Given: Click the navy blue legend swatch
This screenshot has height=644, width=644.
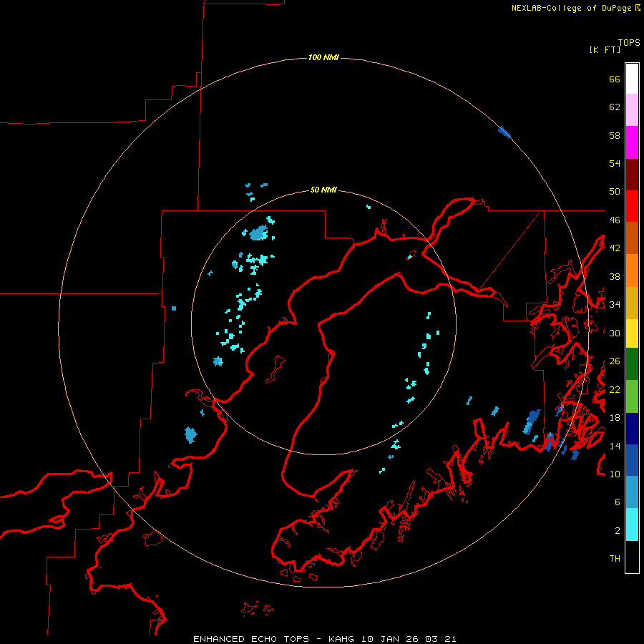Looking at the screenshot, I should (x=632, y=429).
